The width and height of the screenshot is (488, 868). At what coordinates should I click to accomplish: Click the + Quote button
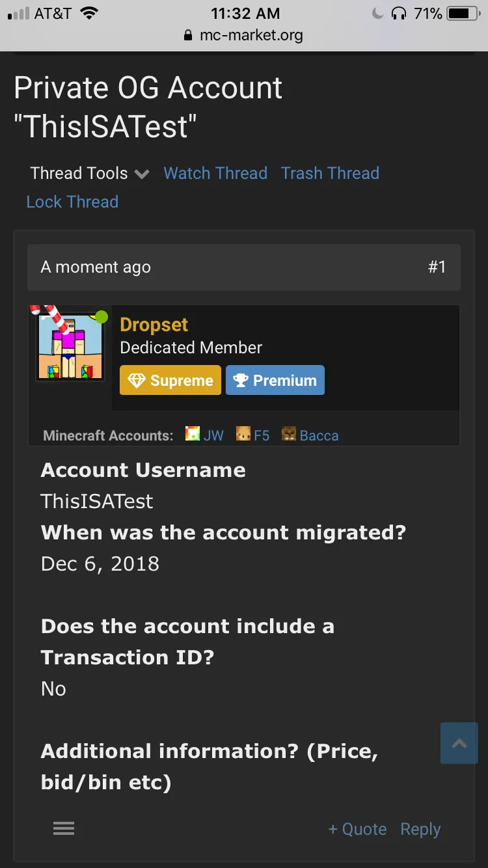pos(357,829)
